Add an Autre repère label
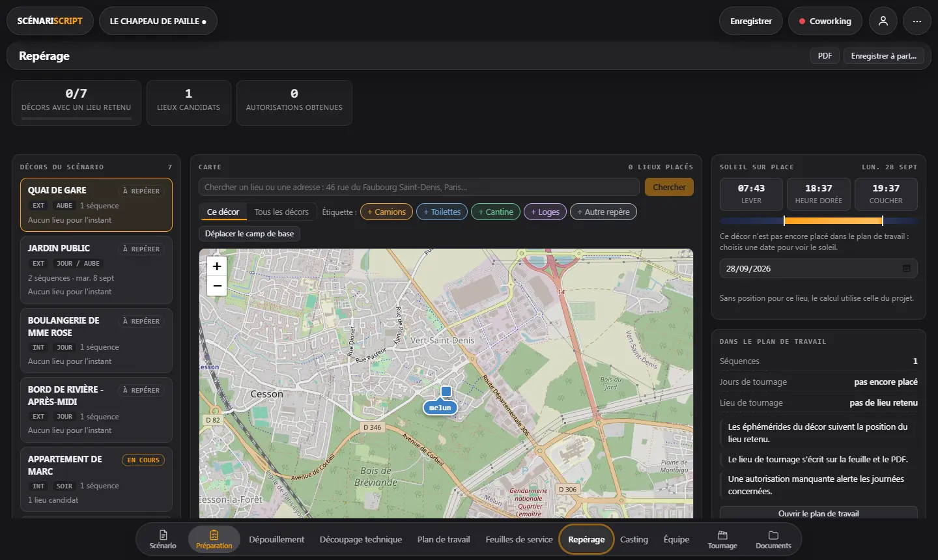Screen dimensions: 938x560 pyautogui.click(x=603, y=212)
